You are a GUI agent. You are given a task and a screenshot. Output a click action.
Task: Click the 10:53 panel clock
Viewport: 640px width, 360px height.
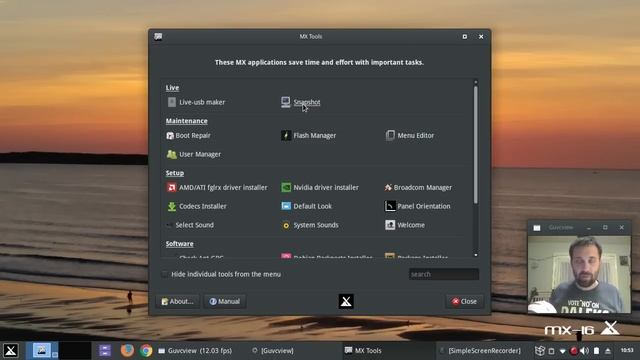click(x=627, y=351)
